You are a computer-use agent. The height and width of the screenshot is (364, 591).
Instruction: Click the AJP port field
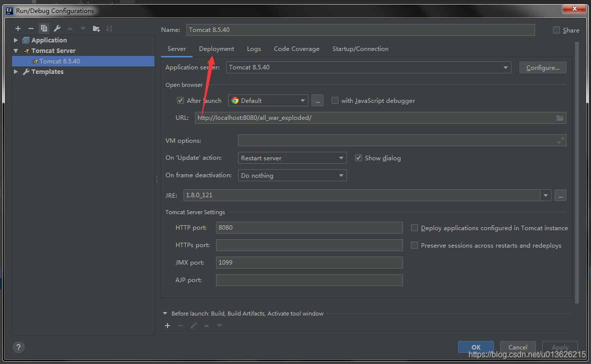[309, 280]
